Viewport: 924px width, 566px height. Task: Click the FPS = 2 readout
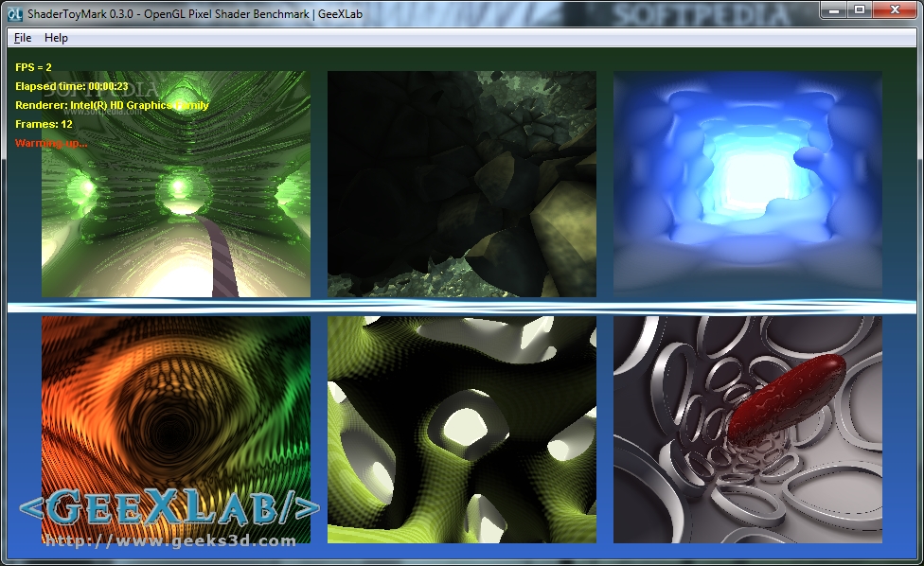[33, 67]
